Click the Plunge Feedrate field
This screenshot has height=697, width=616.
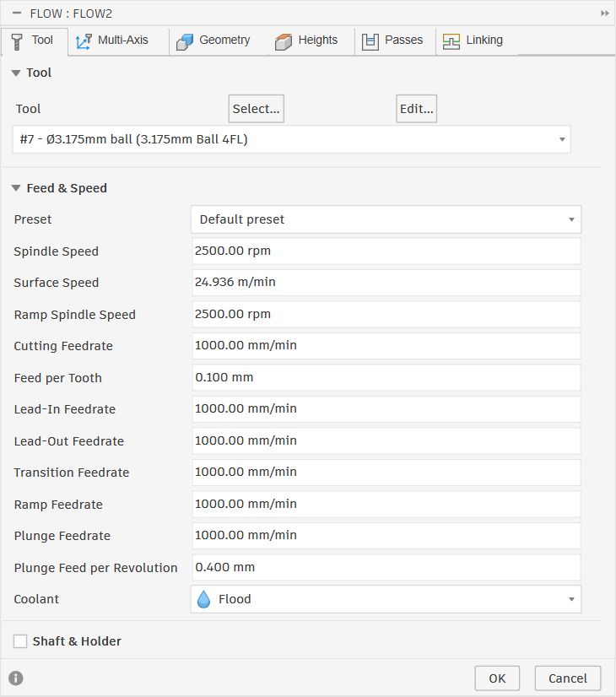click(386, 535)
